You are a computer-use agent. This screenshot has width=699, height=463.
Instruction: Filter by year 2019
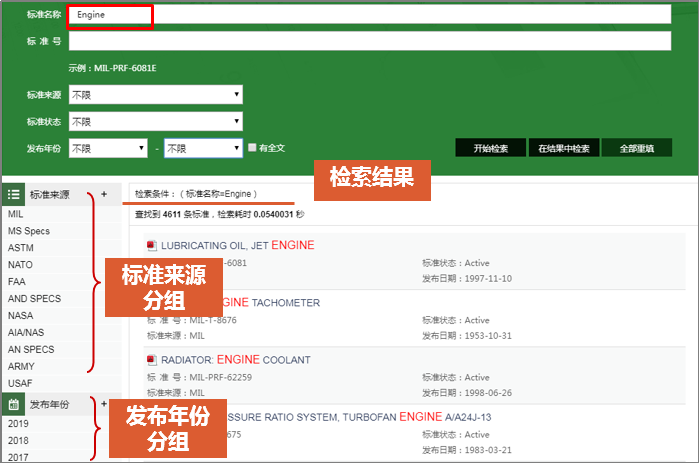point(18,423)
